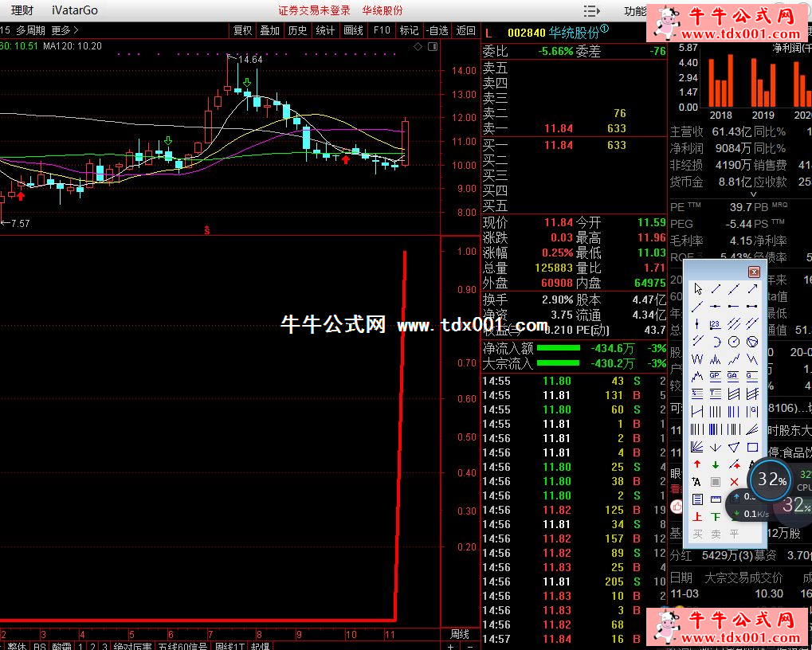The height and width of the screenshot is (650, 812).
Task: Select the W wave pattern tool
Action: 697,359
